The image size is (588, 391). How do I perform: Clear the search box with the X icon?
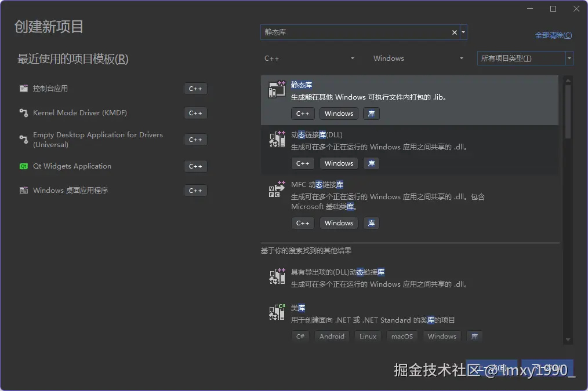click(454, 32)
